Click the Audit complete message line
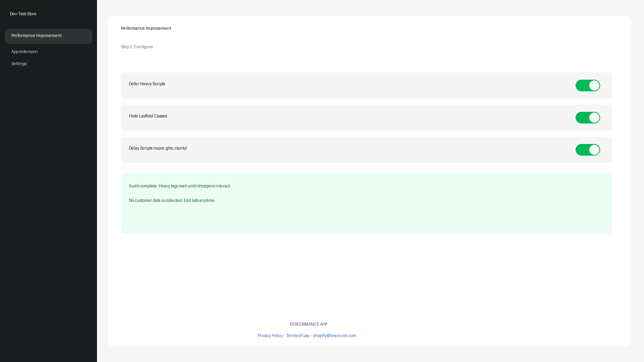Screen dimensions: 644x362 pyautogui.click(x=180, y=186)
